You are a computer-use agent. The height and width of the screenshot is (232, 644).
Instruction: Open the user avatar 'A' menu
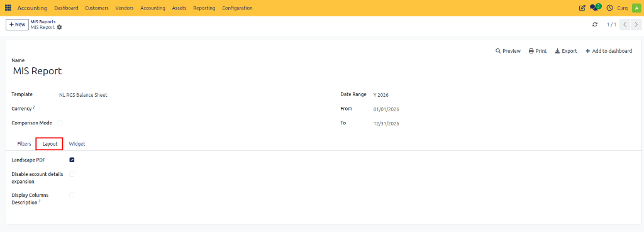click(636, 8)
